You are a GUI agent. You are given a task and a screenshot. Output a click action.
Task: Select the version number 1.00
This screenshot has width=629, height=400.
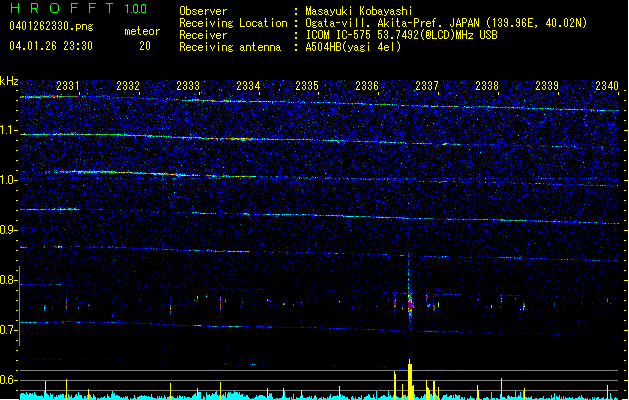pos(136,9)
